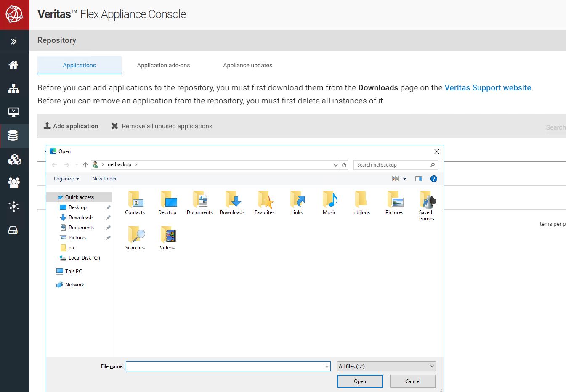Click Add application button
This screenshot has height=392, width=566.
(x=71, y=126)
